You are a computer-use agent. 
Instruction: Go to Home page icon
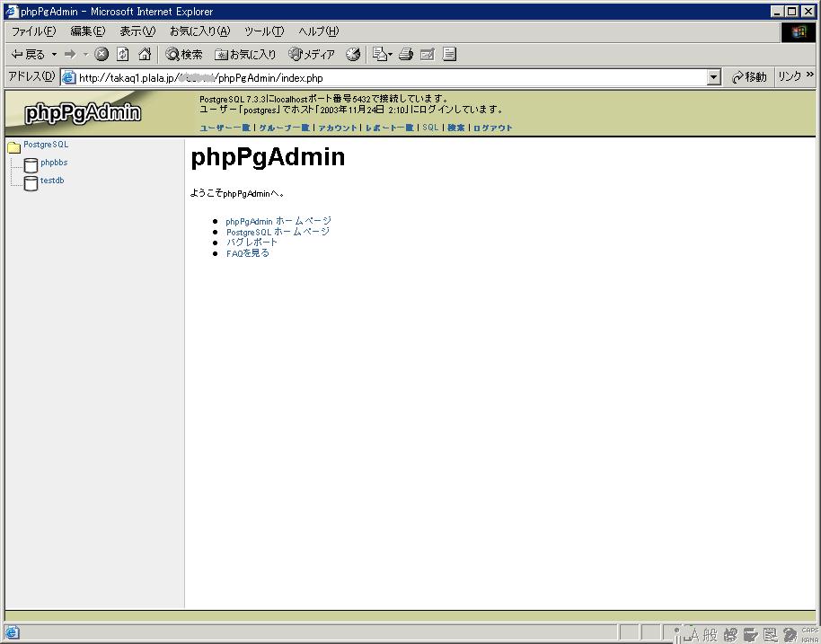145,54
